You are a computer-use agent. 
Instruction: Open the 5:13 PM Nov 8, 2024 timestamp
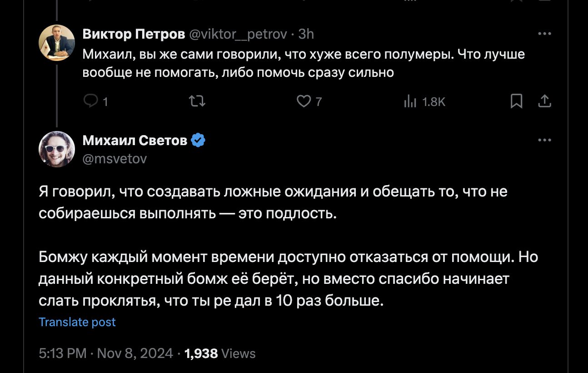(x=106, y=353)
